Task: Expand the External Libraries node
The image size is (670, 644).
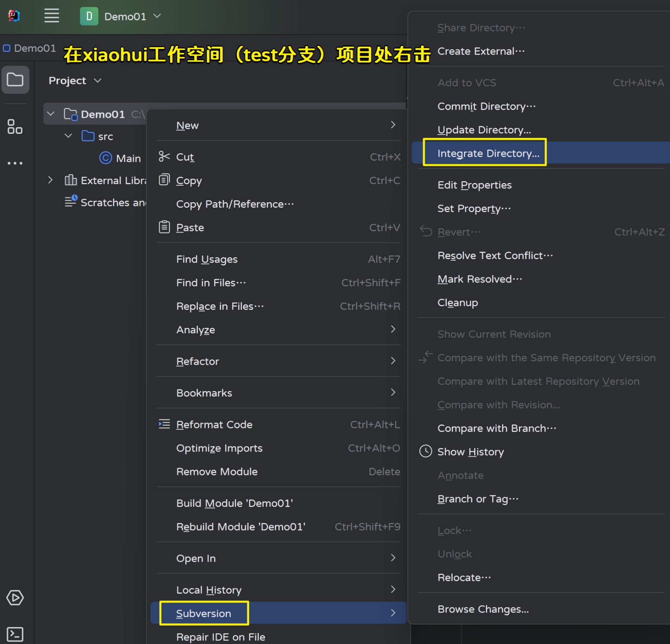Action: [50, 180]
